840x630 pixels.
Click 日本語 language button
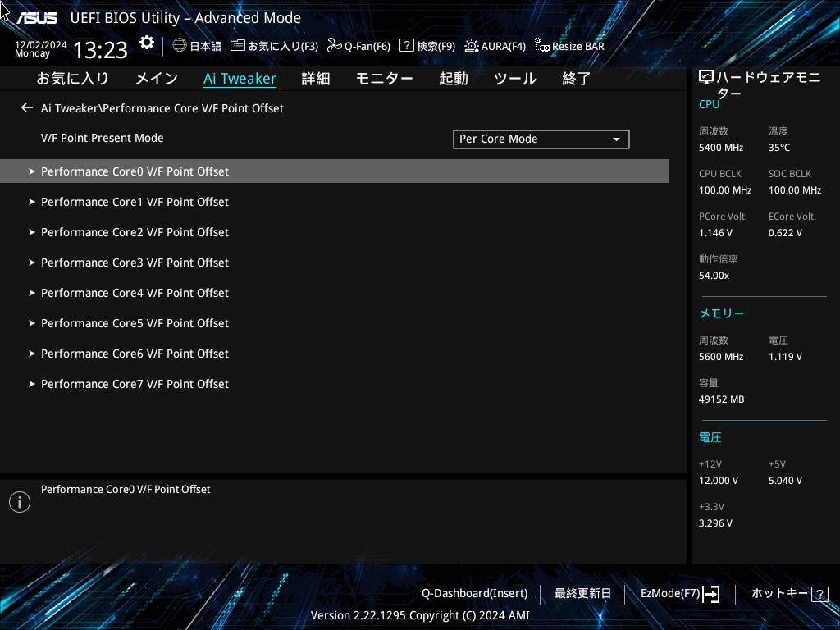(x=206, y=46)
